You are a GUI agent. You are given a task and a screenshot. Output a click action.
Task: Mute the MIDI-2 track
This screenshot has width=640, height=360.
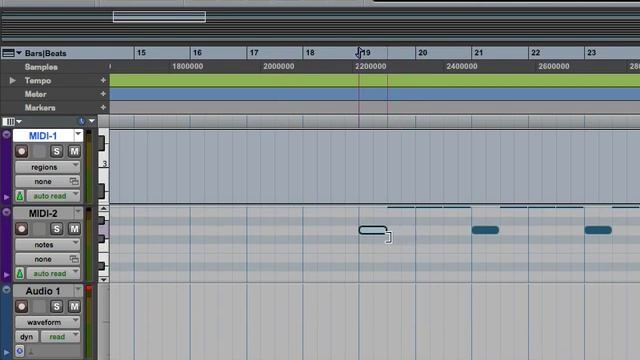[74, 229]
